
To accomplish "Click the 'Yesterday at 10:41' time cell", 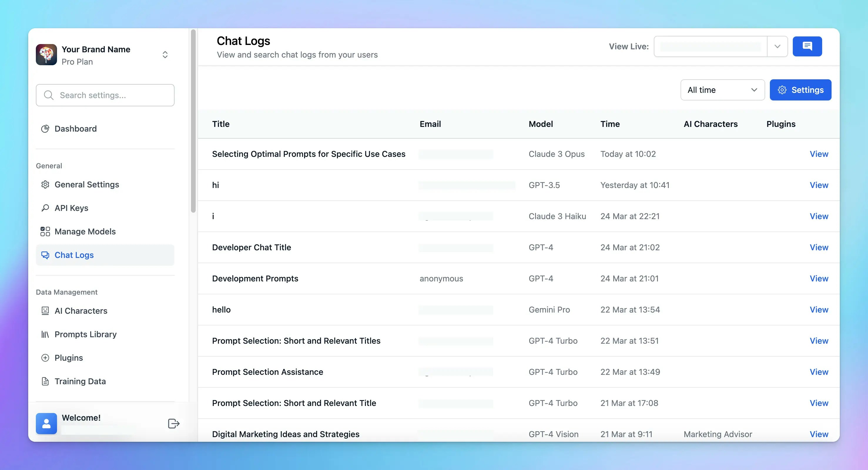I will click(635, 185).
